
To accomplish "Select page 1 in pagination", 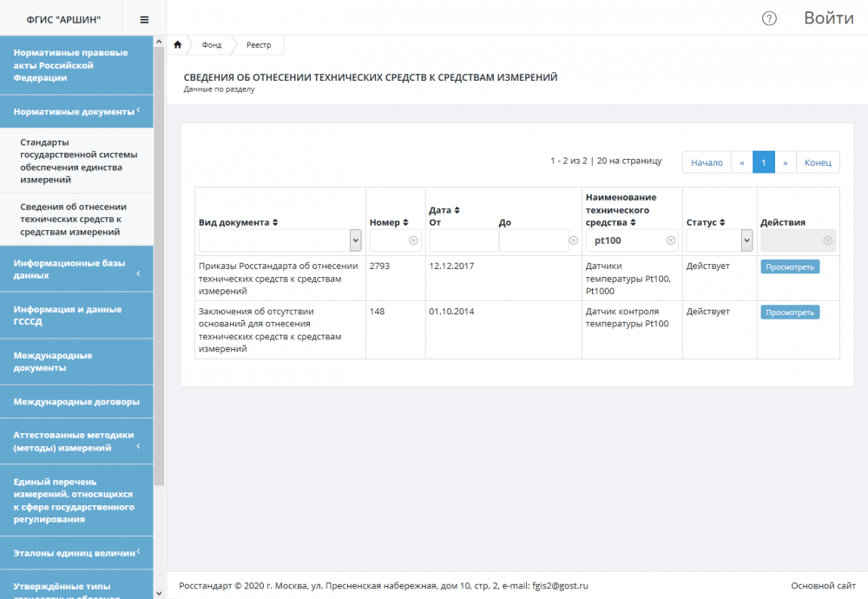I will 763,162.
